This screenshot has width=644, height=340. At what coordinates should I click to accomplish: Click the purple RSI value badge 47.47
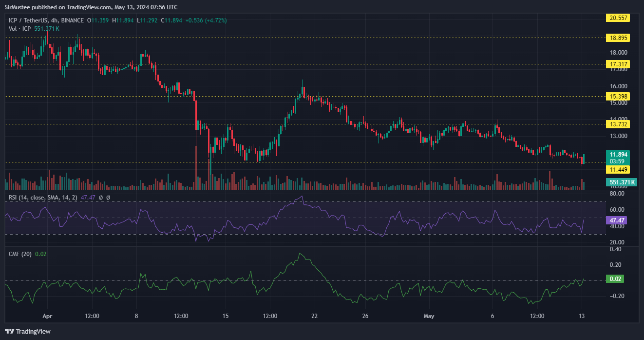[x=616, y=220]
